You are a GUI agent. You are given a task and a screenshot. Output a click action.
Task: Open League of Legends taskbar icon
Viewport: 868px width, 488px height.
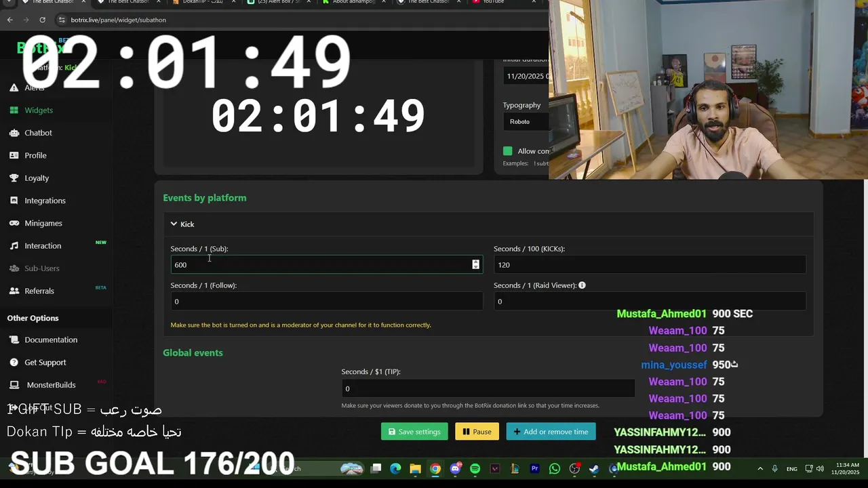point(515,468)
